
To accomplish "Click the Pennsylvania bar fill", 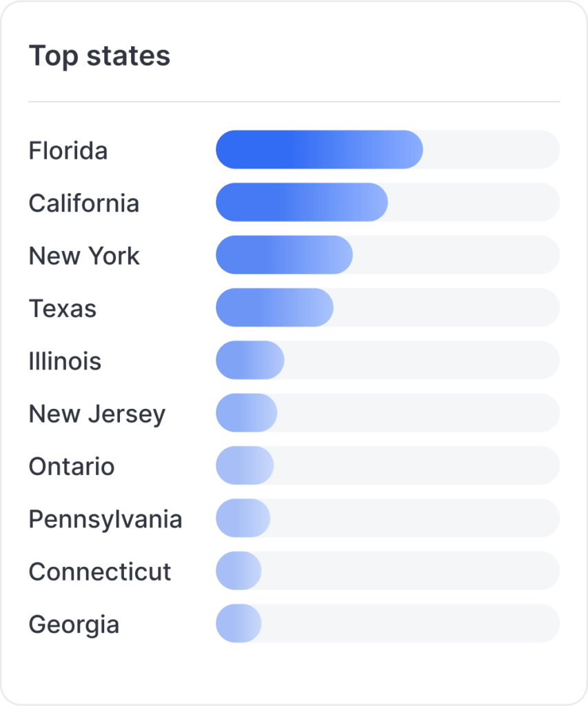I will click(x=243, y=518).
